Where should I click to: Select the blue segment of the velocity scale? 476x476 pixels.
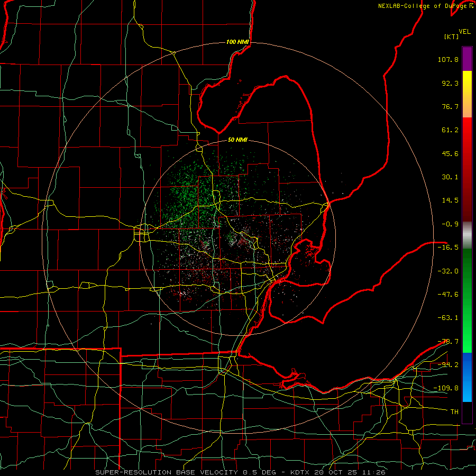(x=467, y=377)
